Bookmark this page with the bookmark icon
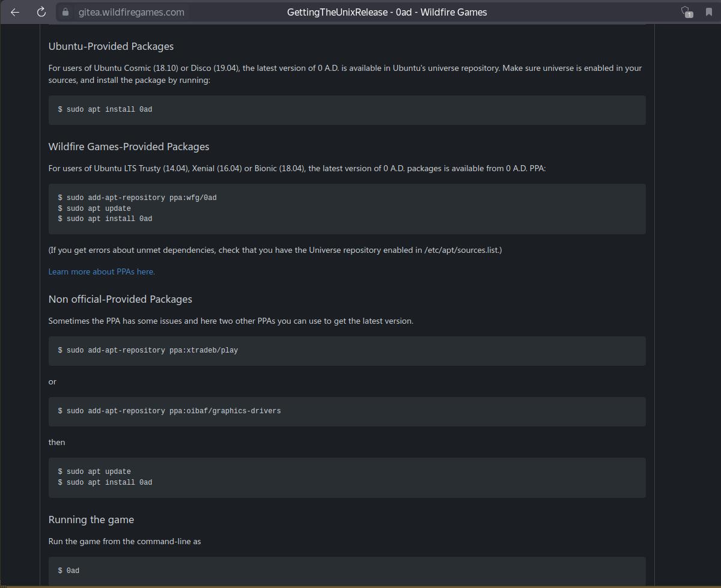Screen dimensions: 721x588 click(708, 12)
